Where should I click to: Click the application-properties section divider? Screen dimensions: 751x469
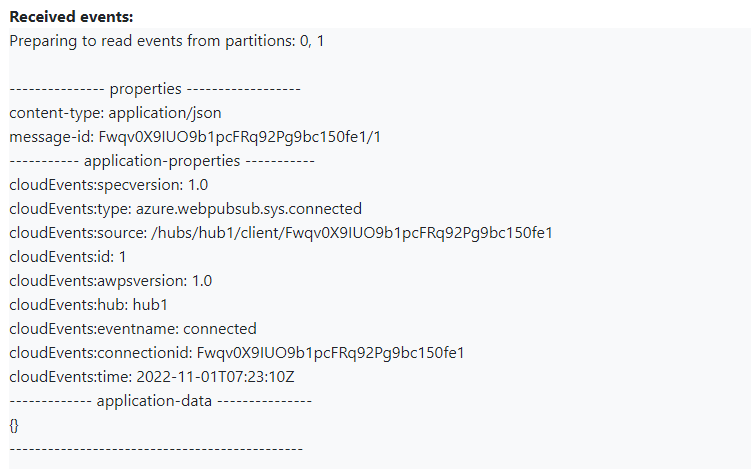click(x=162, y=161)
